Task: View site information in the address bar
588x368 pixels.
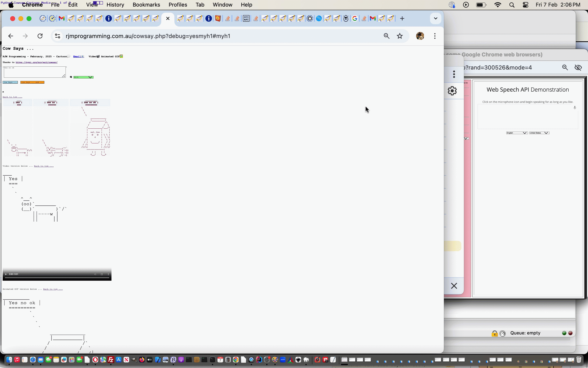Action: 58,36
